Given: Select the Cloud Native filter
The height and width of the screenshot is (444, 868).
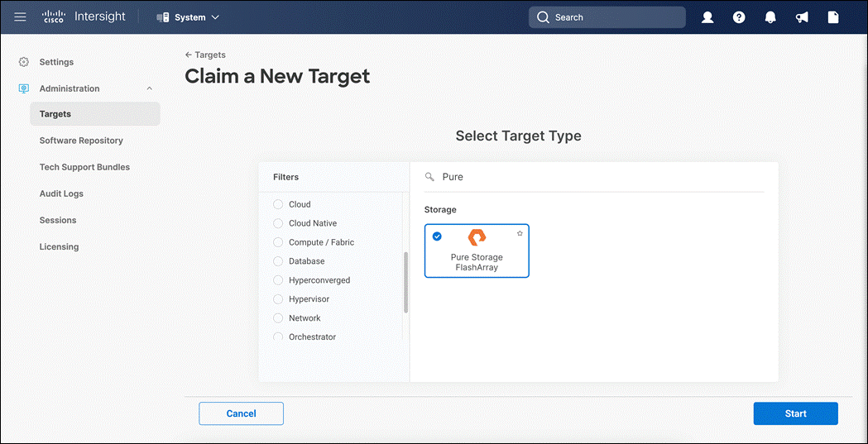Looking at the screenshot, I should pos(278,223).
